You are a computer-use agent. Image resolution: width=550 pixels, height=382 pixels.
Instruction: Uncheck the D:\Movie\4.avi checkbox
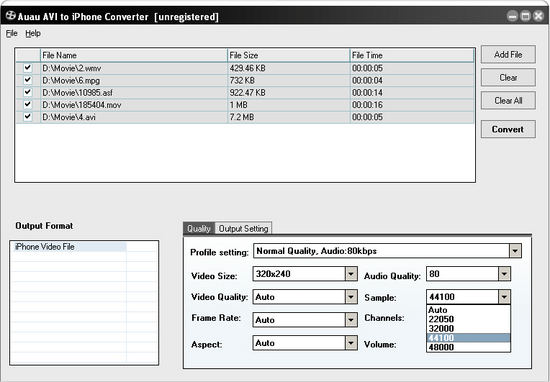[27, 117]
